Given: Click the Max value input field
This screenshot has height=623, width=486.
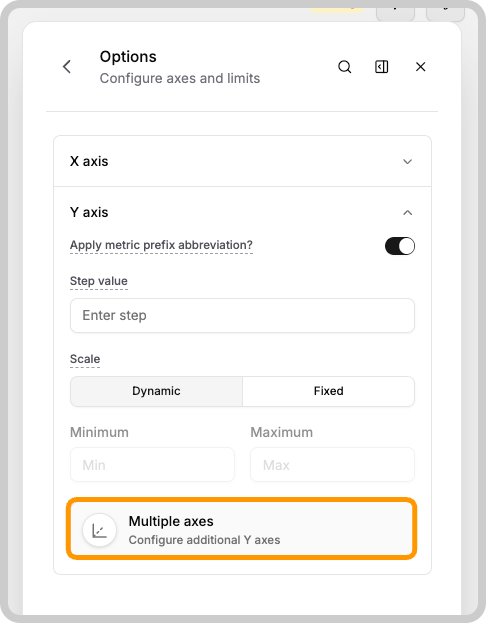Looking at the screenshot, I should pyautogui.click(x=332, y=464).
